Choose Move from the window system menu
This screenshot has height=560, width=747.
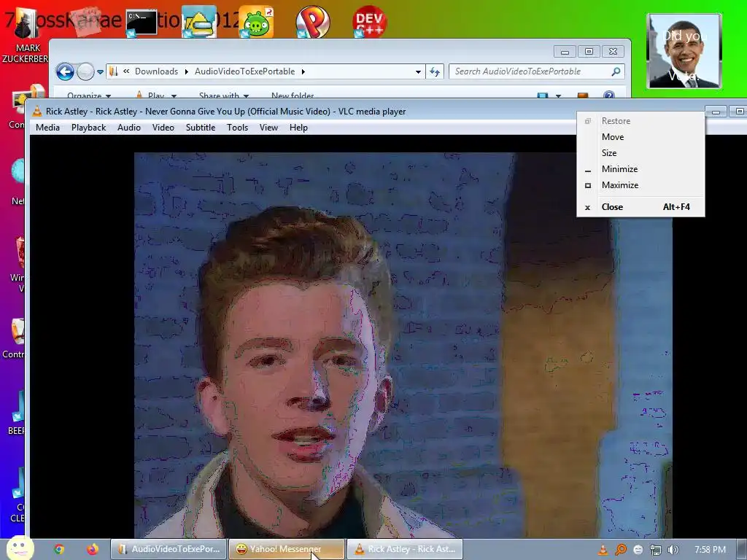pyautogui.click(x=640, y=137)
